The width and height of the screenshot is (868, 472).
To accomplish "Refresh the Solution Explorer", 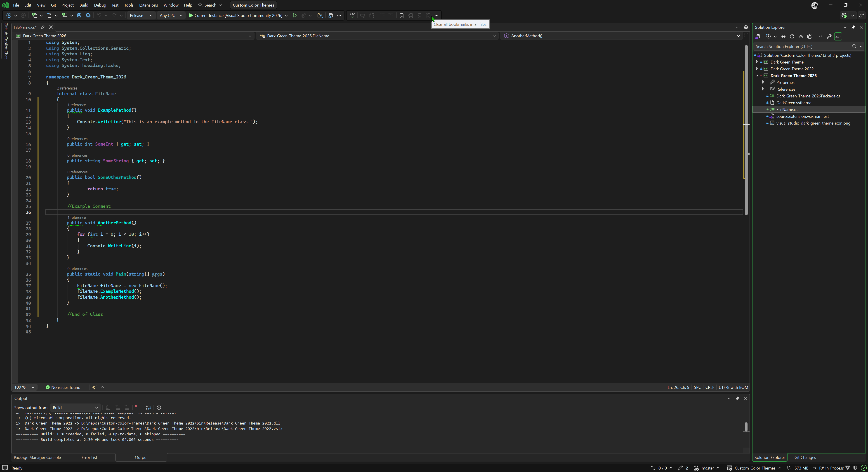I will point(792,36).
